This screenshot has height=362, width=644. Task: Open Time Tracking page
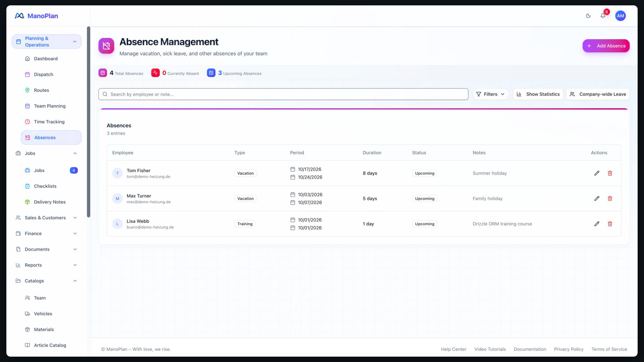click(x=51, y=122)
